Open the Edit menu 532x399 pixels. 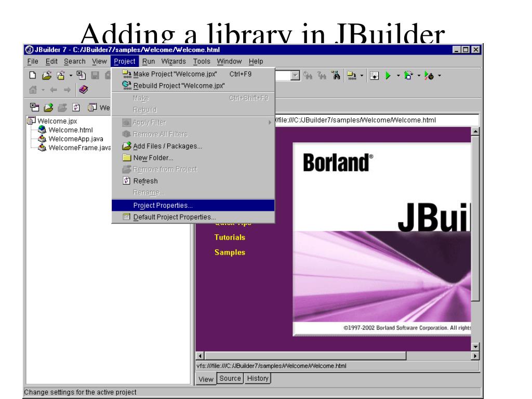tap(51, 61)
